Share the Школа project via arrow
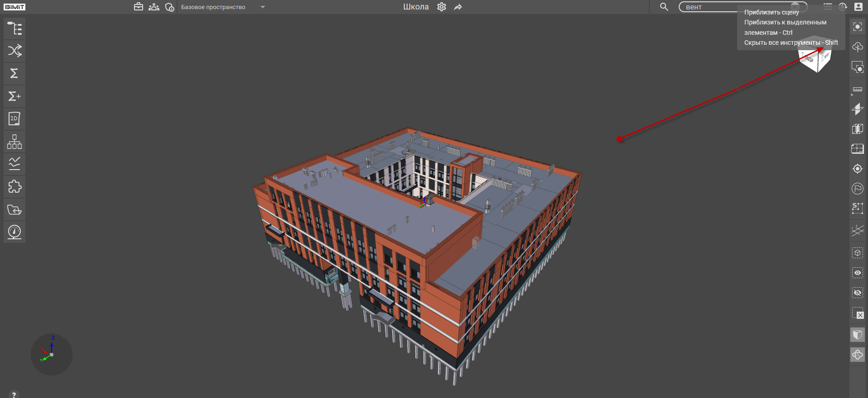Image resolution: width=868 pixels, height=398 pixels. (x=458, y=7)
